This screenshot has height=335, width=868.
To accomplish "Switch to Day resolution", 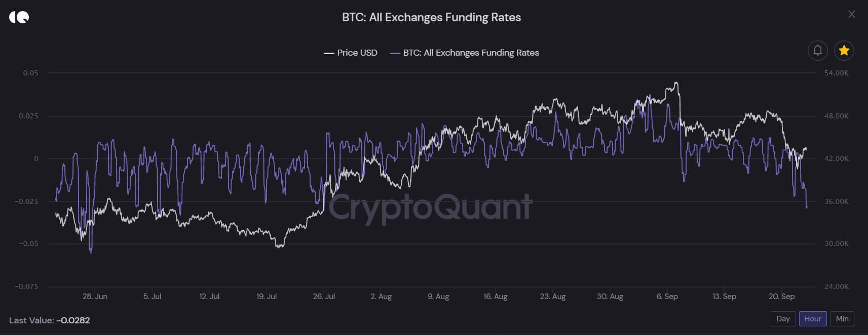I will (x=783, y=319).
